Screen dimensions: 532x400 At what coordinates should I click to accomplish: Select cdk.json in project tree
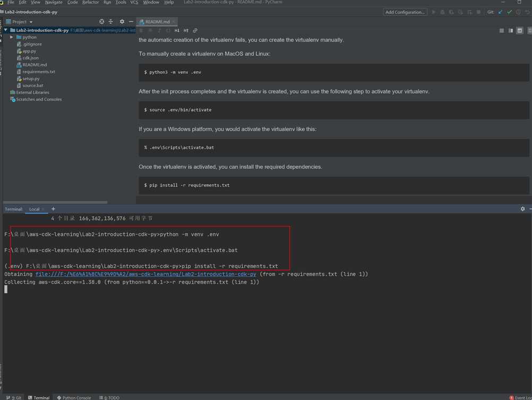(x=31, y=58)
